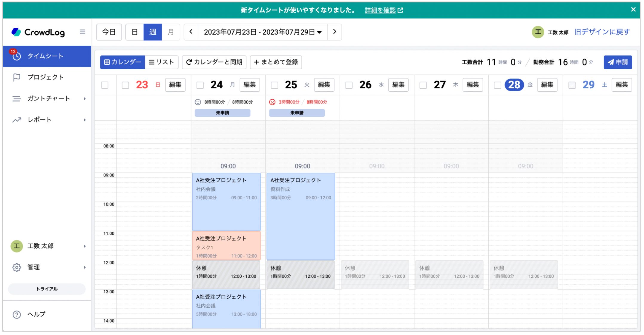This screenshot has height=335, width=644.
Task: Click 編集 button for day 26
Action: [398, 85]
